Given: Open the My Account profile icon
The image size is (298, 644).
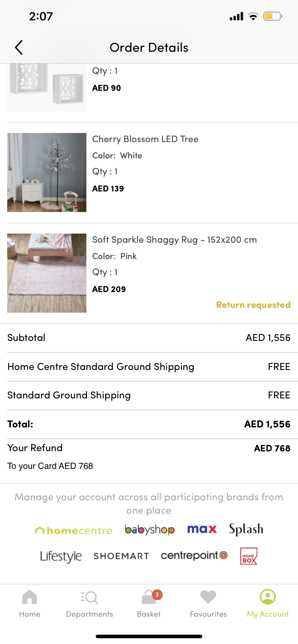Looking at the screenshot, I should click(x=268, y=597).
